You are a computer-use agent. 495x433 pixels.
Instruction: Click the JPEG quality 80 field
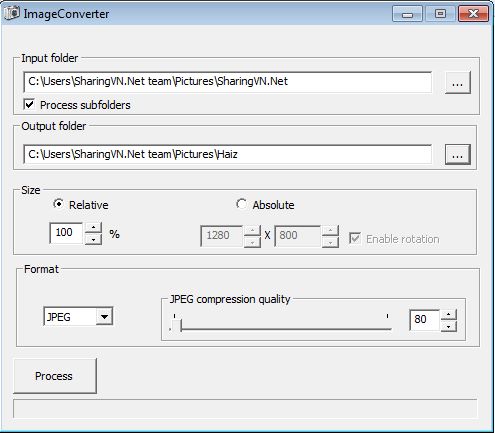[x=424, y=320]
